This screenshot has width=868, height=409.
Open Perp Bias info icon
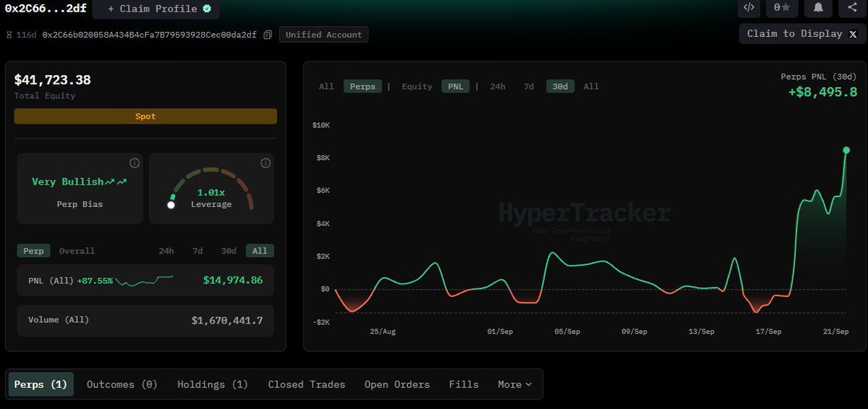click(x=134, y=163)
